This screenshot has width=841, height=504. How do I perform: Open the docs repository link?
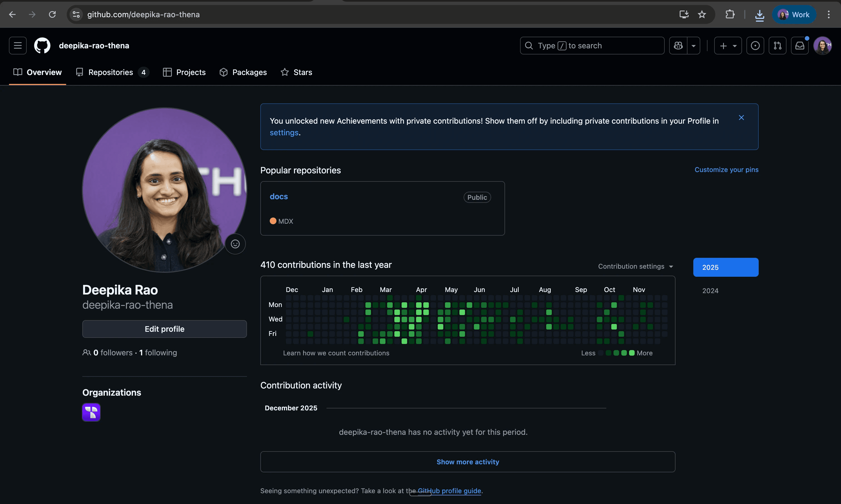point(278,197)
